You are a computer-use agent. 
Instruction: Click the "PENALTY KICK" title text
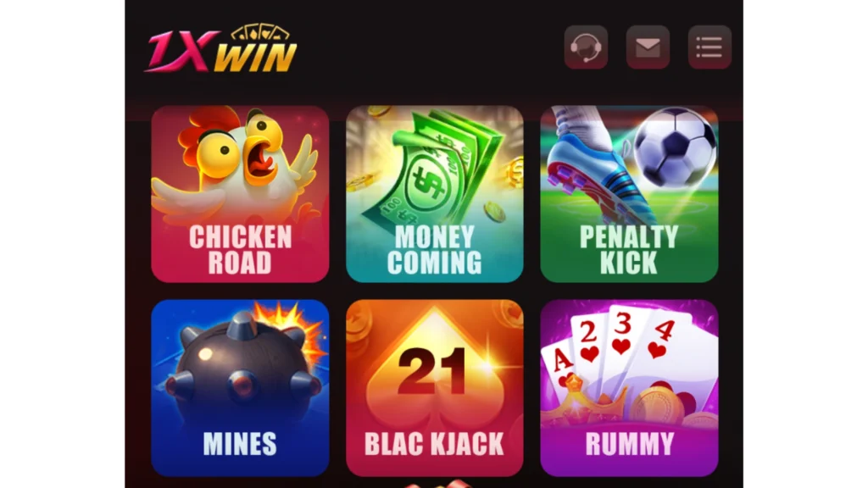pyautogui.click(x=630, y=250)
